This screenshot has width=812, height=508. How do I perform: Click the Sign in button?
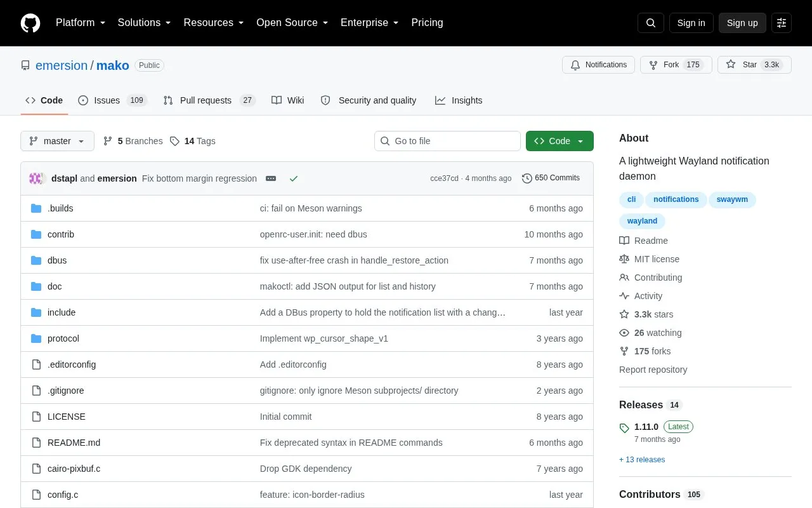pyautogui.click(x=691, y=23)
